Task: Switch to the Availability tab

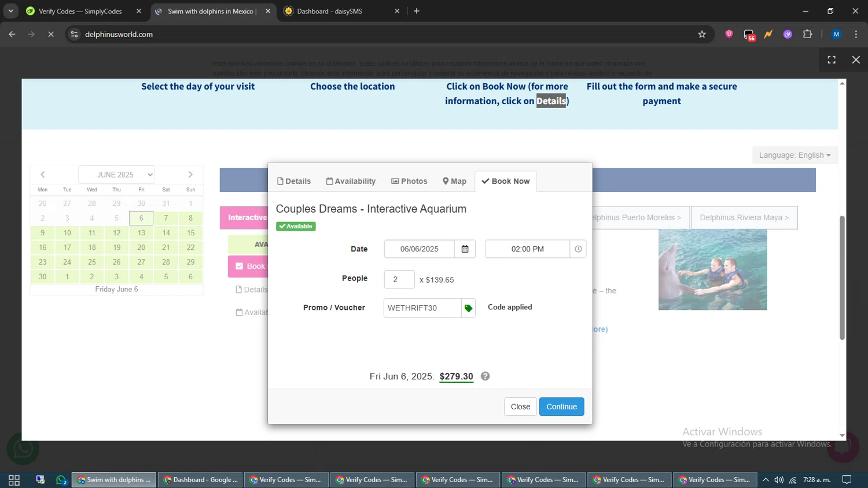Action: pyautogui.click(x=351, y=181)
